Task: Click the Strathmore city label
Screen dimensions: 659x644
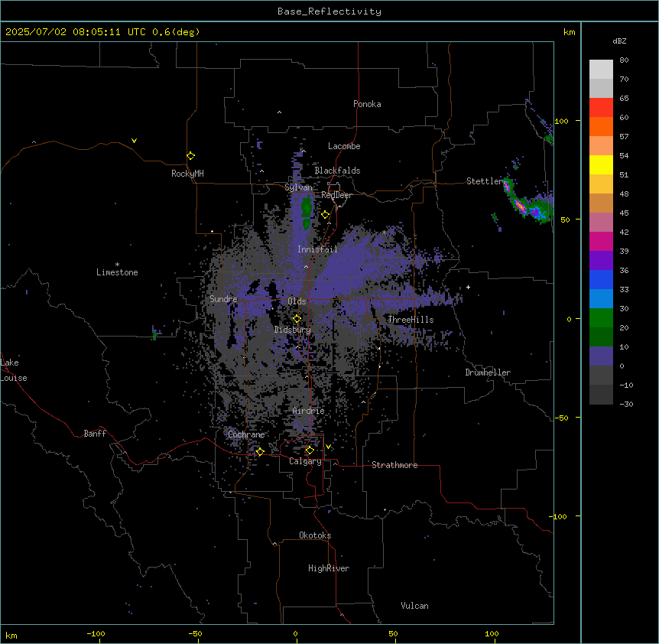Action: [x=394, y=465]
